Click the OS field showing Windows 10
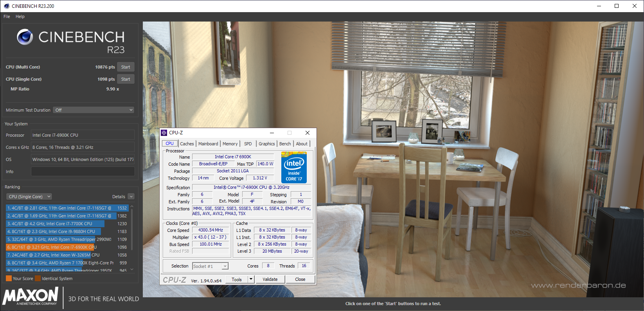Screen dimensions: 644x311 tap(83, 159)
